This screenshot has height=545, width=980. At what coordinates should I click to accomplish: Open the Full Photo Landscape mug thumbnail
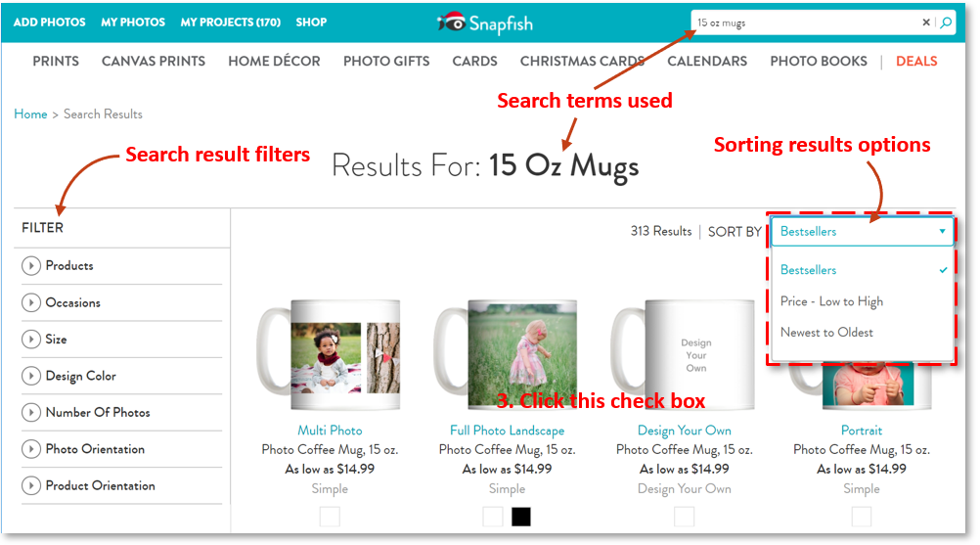[507, 354]
